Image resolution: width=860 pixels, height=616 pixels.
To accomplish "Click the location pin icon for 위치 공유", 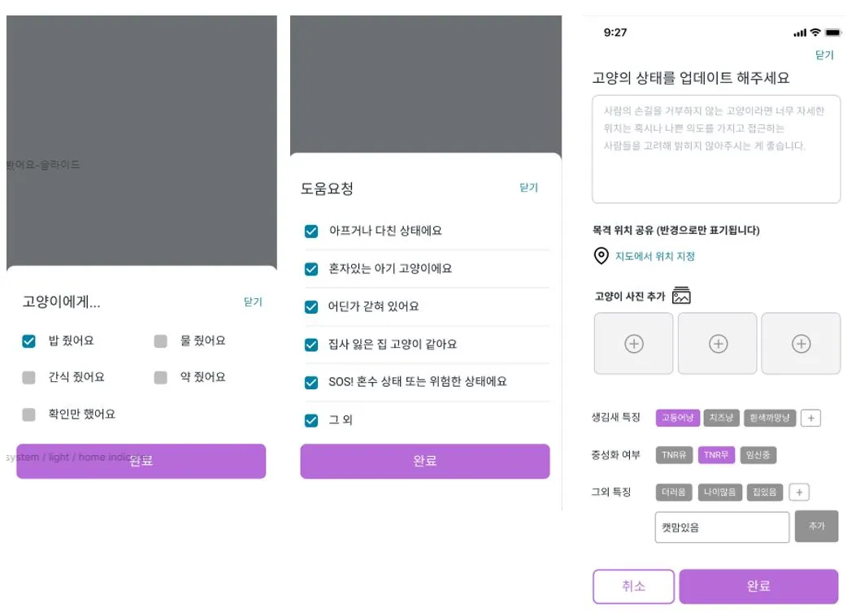I will pos(600,255).
